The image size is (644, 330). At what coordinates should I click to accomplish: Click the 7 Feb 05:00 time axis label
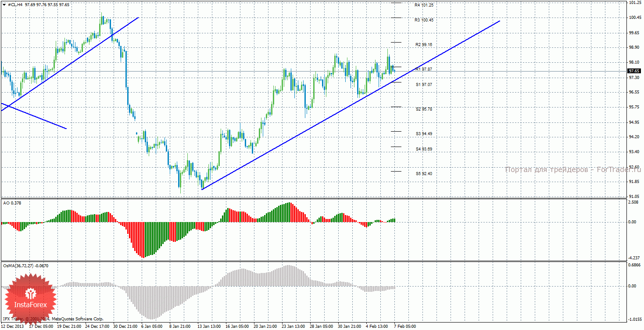tap(405, 326)
